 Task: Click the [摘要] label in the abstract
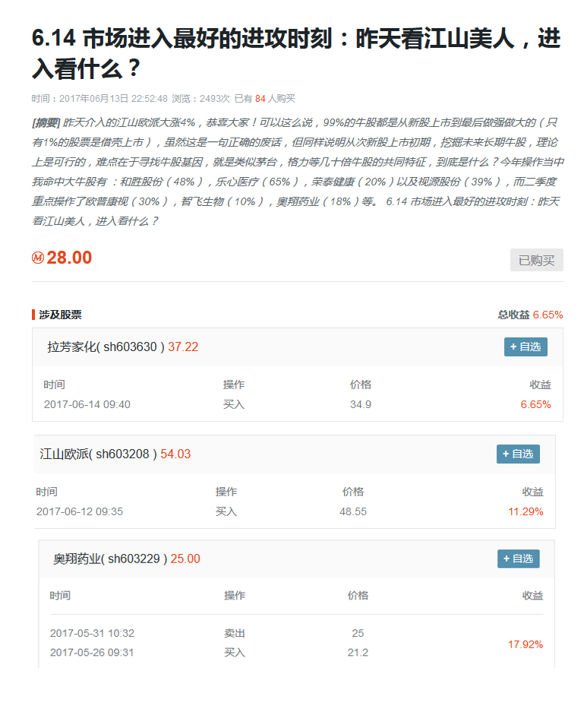click(46, 122)
